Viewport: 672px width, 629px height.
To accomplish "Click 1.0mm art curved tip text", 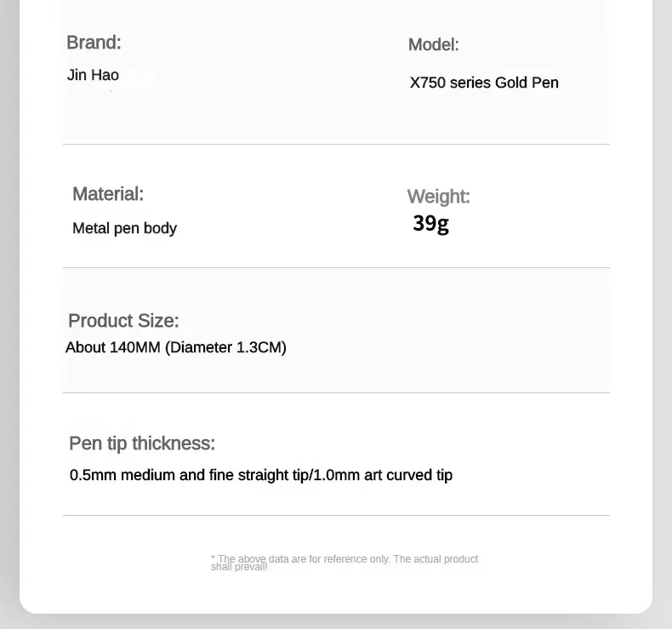I will (383, 475).
